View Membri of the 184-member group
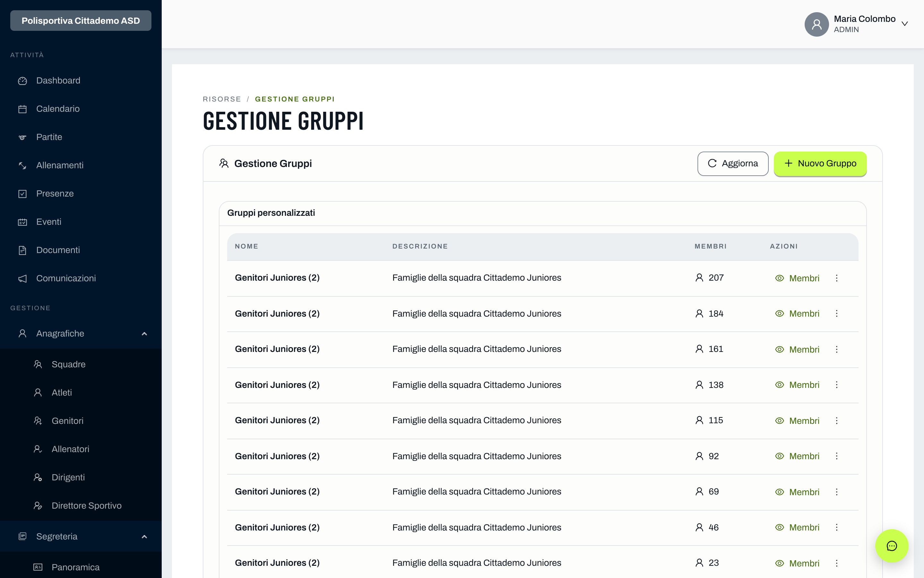This screenshot has width=924, height=578. [797, 314]
